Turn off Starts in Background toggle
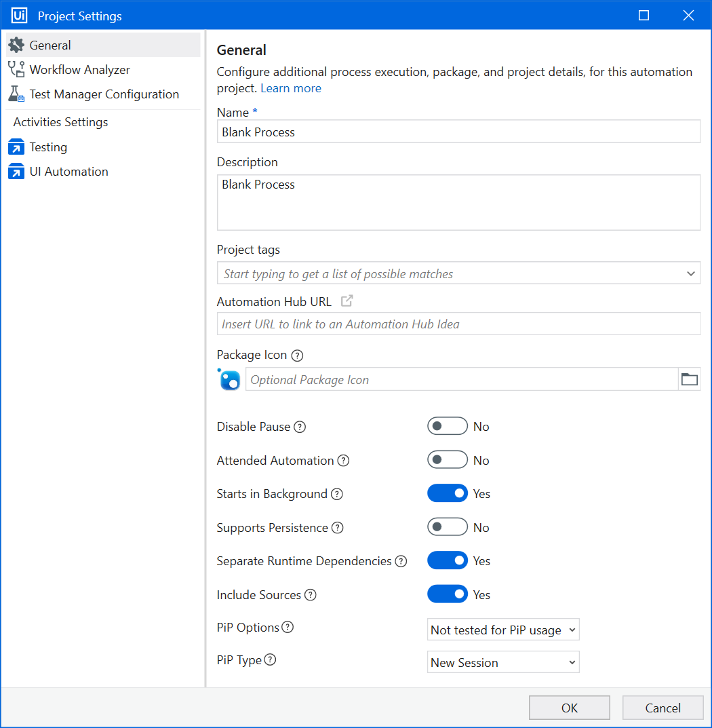This screenshot has height=728, width=712. click(448, 493)
